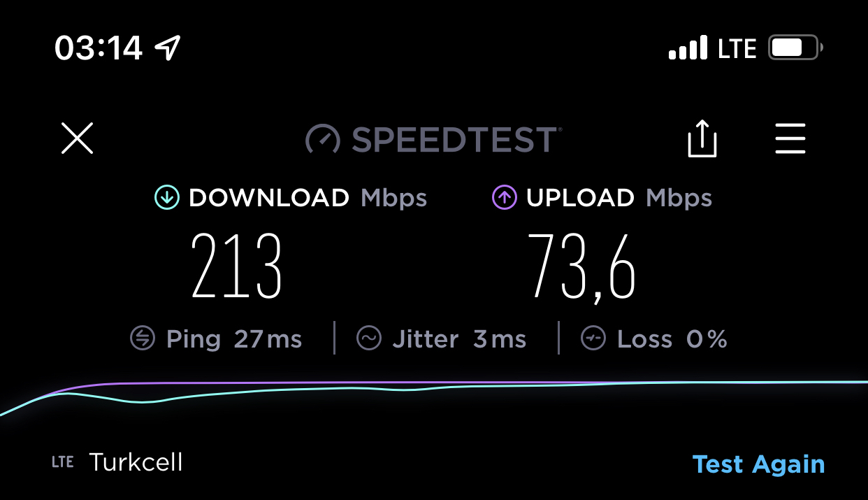Open the hamburger menu

pos(790,138)
